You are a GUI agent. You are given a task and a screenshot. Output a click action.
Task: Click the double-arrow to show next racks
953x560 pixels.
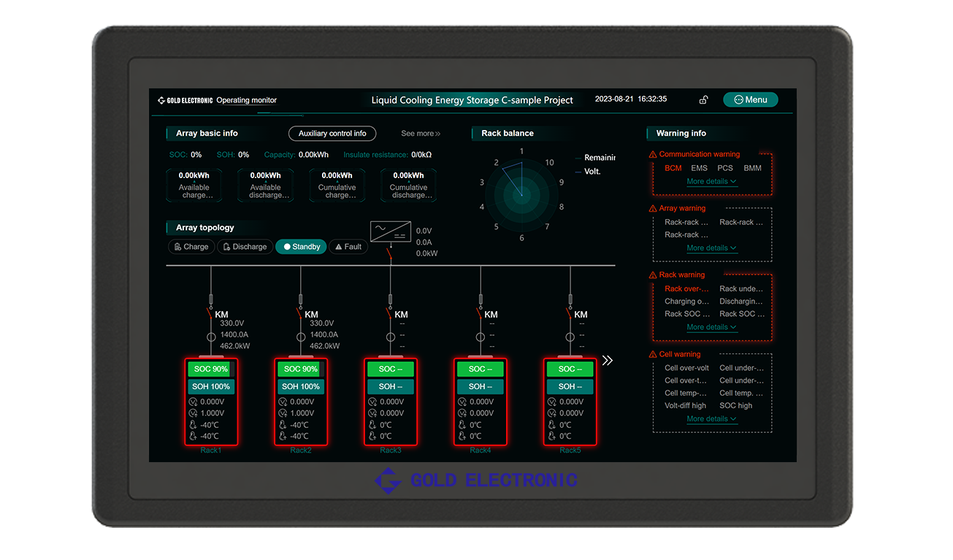(607, 361)
